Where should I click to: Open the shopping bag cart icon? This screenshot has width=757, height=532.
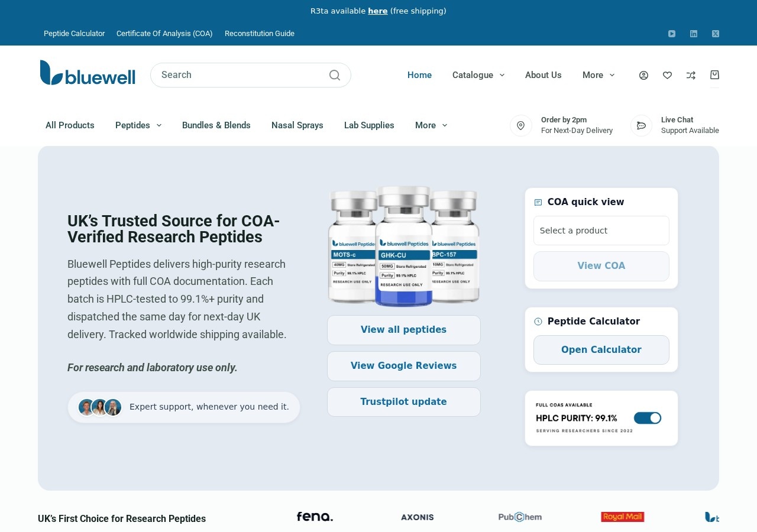coord(714,75)
